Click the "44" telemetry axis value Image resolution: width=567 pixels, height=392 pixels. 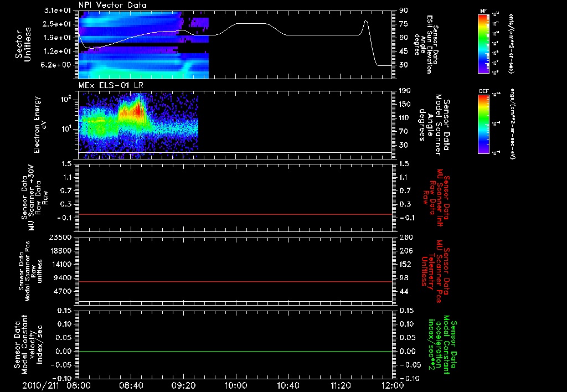pyautogui.click(x=404, y=291)
